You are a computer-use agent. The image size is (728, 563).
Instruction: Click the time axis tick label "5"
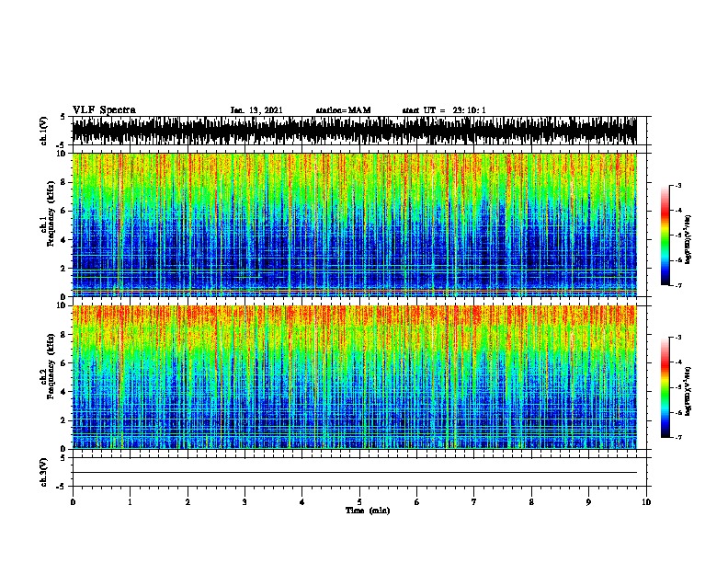pos(359,502)
